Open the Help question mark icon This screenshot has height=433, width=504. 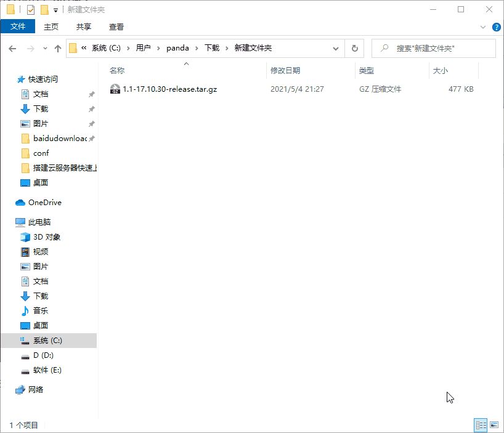tap(496, 27)
